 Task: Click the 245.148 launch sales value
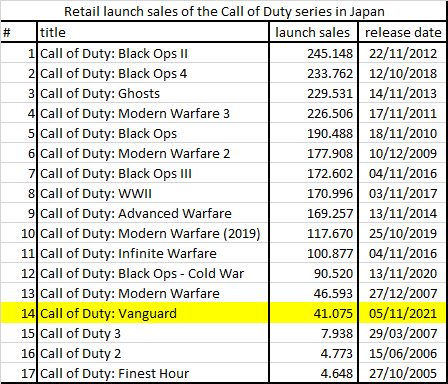tap(313, 53)
